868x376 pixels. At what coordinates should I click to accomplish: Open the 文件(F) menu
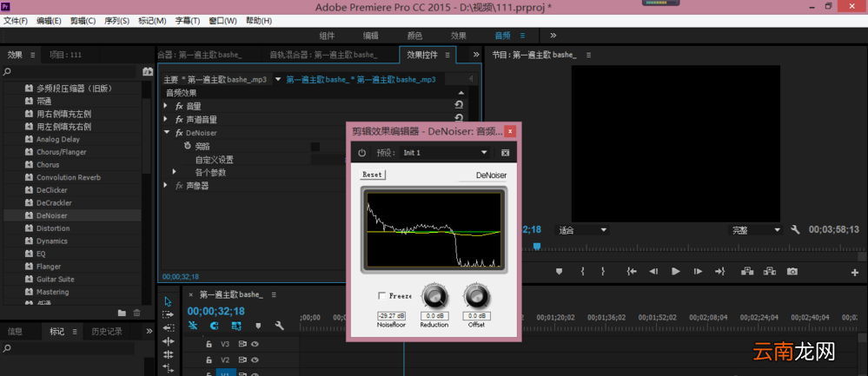(16, 21)
